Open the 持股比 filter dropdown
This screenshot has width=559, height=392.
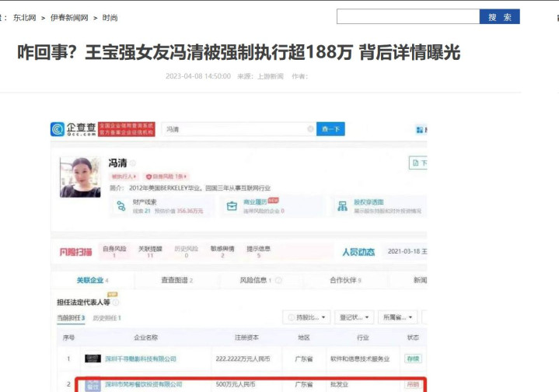[x=306, y=317]
